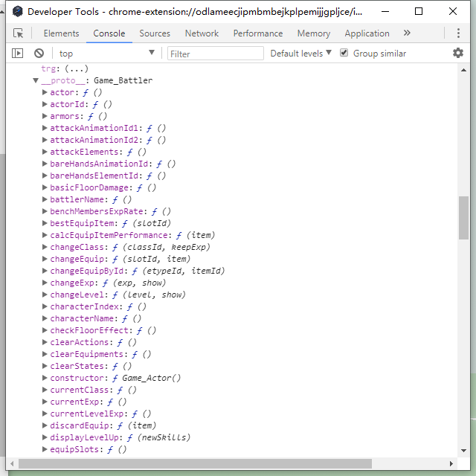Switch to the Elements tab
The image size is (476, 476).
(x=61, y=33)
